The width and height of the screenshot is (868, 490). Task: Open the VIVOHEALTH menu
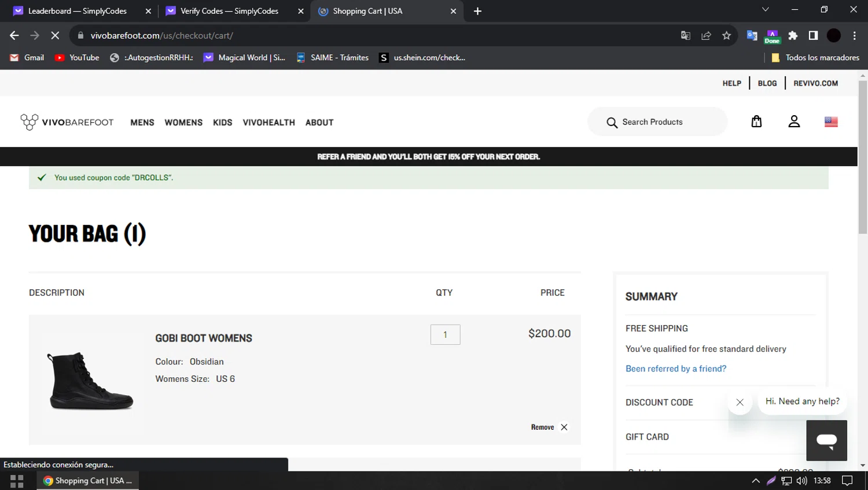pyautogui.click(x=269, y=123)
